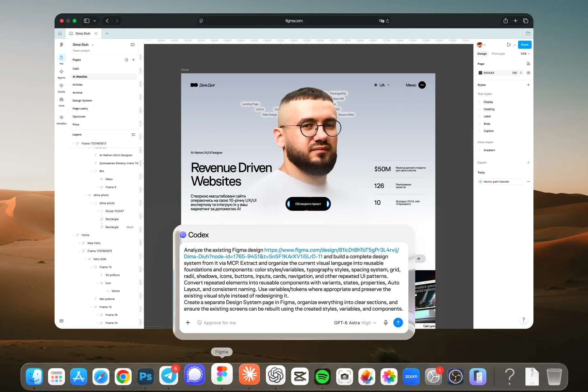Toggle page background visibility eye icon
This screenshot has width=588, height=392.
tap(528, 73)
